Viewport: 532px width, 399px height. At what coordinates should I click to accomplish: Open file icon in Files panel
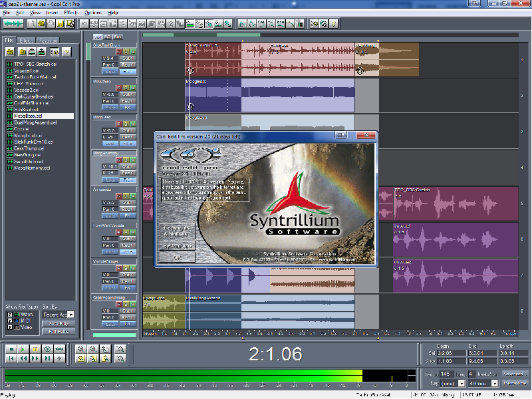(10, 52)
